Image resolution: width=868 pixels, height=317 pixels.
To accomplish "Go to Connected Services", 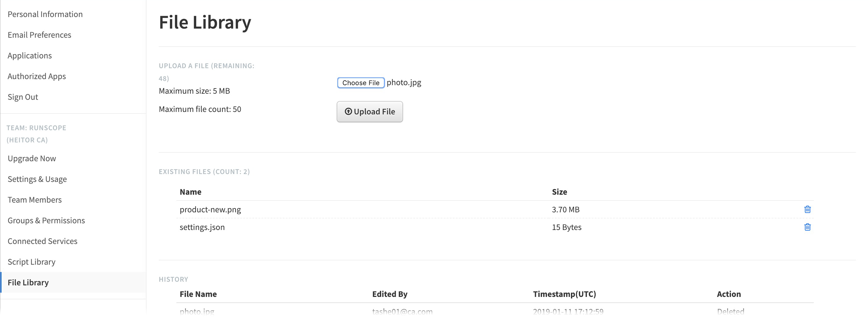I will click(42, 241).
